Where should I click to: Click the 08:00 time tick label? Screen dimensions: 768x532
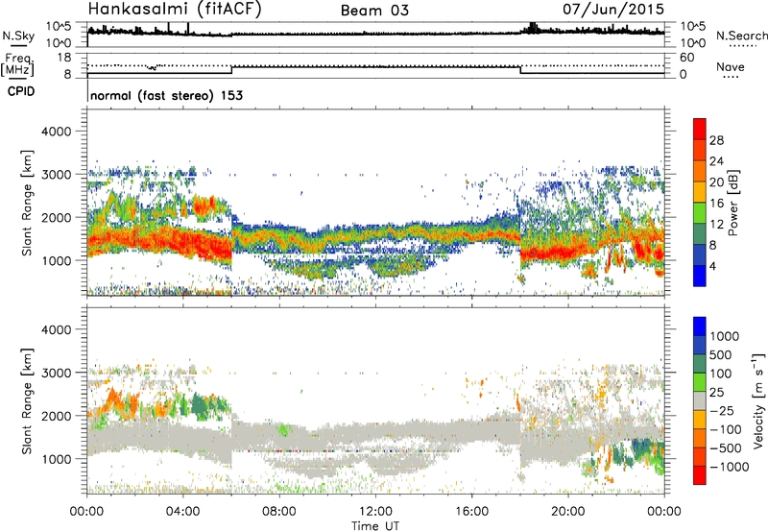[278, 512]
